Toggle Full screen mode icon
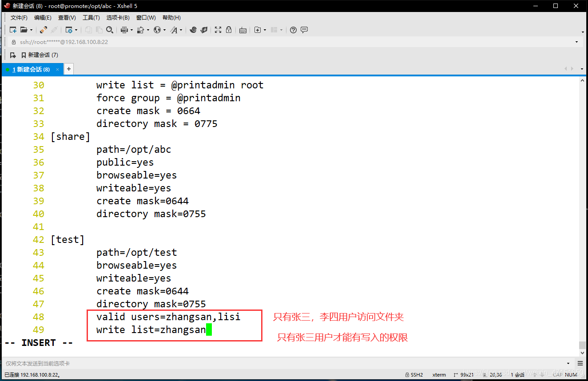 [218, 30]
